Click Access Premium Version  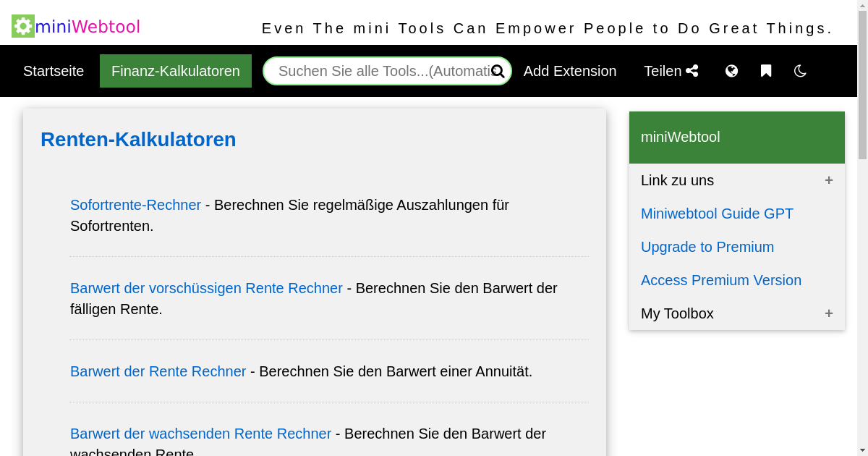(721, 280)
